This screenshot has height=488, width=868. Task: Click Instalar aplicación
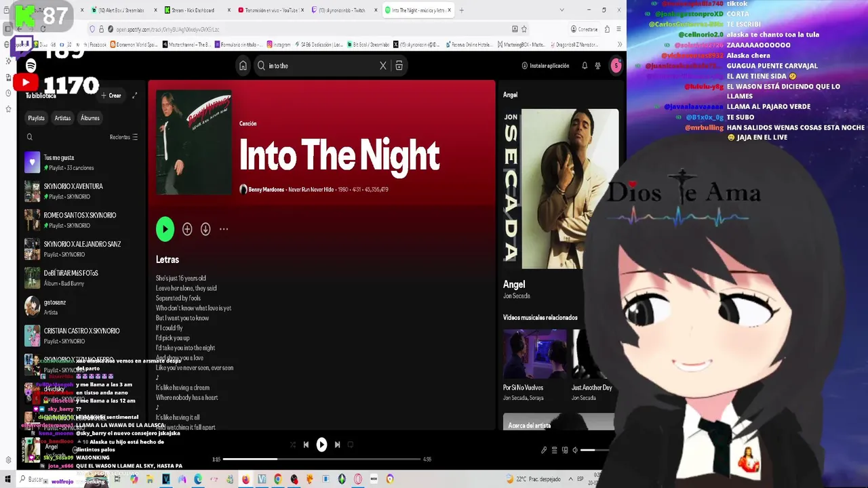(545, 66)
